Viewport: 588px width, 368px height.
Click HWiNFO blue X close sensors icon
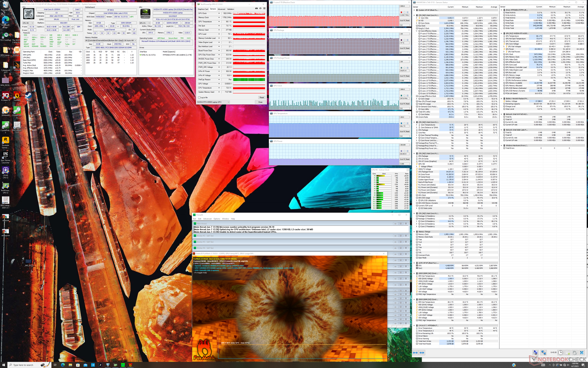click(582, 353)
